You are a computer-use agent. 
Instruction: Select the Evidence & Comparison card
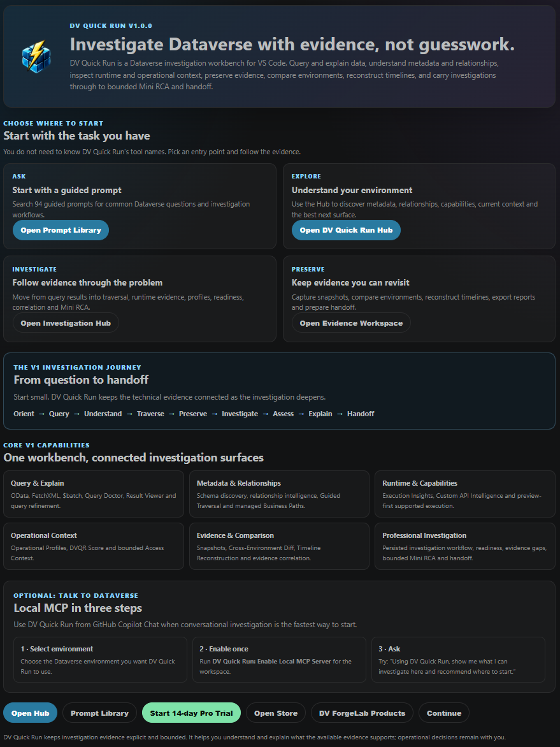(x=279, y=546)
